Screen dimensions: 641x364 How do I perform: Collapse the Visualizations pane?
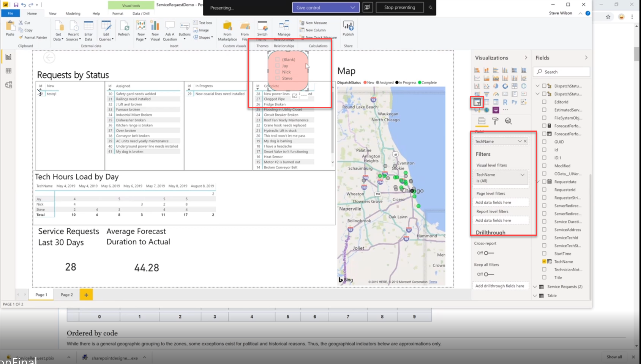526,58
